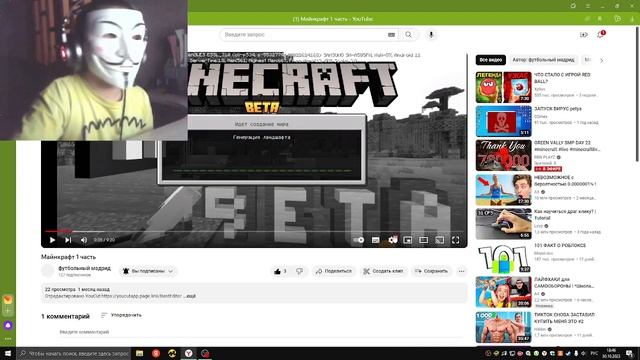Image resolution: width=640 pixels, height=360 pixels.
Task: Click the 'Поделиться' share button
Action: point(333,271)
